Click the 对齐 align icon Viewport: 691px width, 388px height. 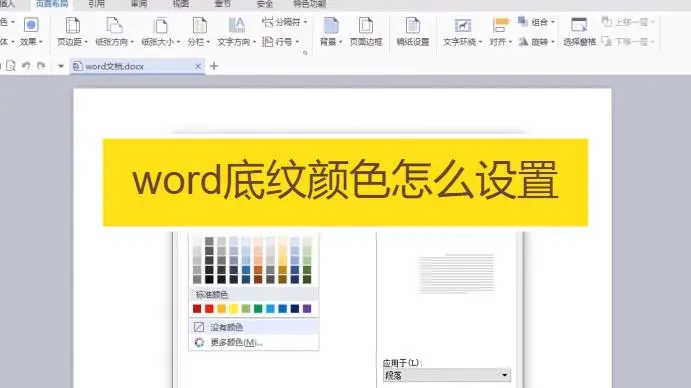(500, 25)
